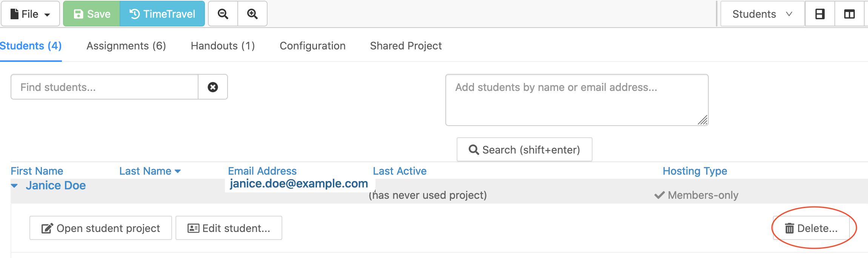Go to the Shared Project tab
Viewport: 868px width, 258px height.
pos(406,46)
